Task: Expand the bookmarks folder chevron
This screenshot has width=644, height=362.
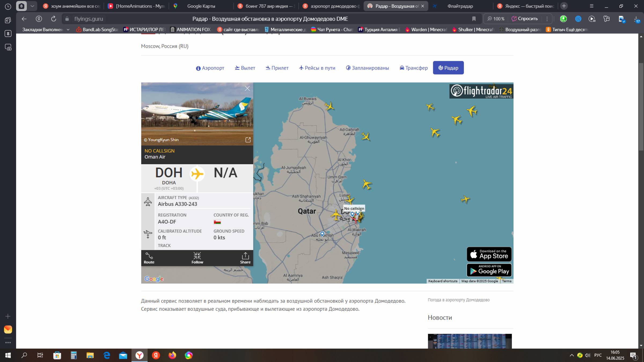Action: 68,29
